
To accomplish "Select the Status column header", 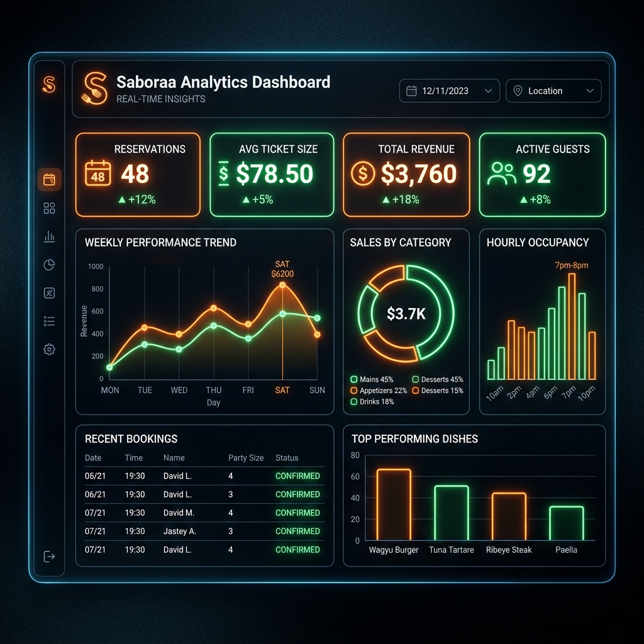I will click(287, 458).
